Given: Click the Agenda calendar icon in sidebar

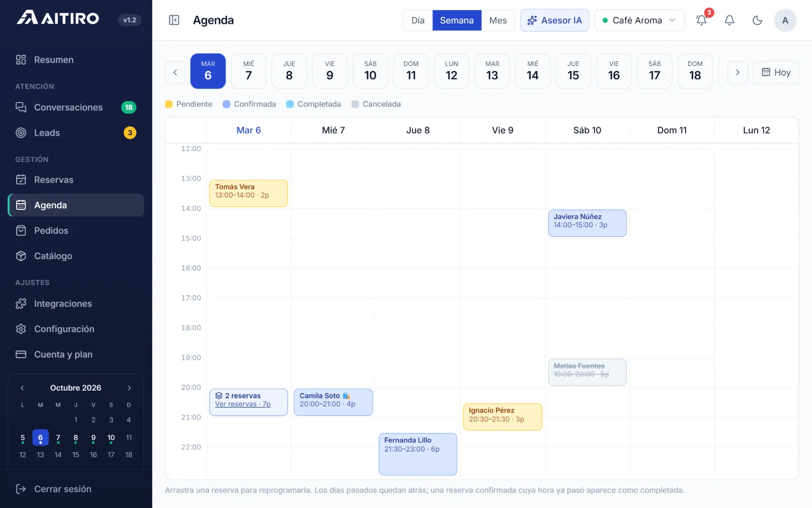Looking at the screenshot, I should (x=21, y=205).
